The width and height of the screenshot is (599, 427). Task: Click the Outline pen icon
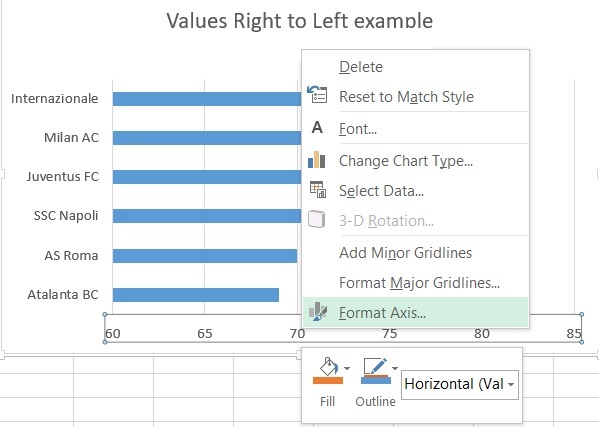click(376, 367)
